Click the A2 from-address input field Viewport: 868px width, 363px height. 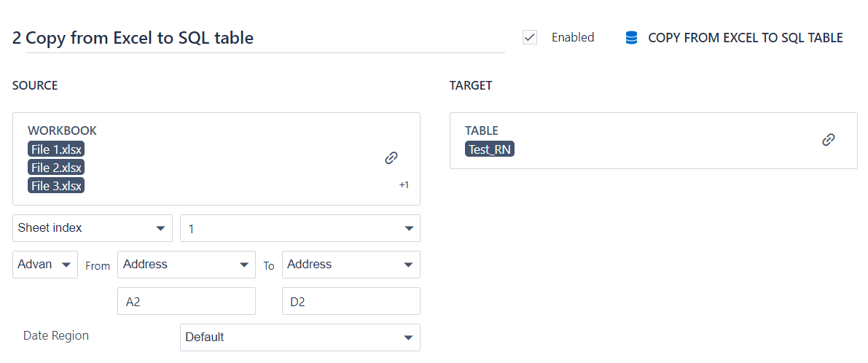(186, 301)
